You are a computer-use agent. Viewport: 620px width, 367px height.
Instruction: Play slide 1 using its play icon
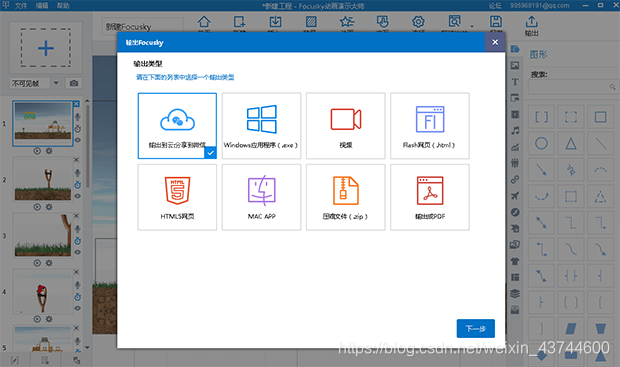[37, 151]
